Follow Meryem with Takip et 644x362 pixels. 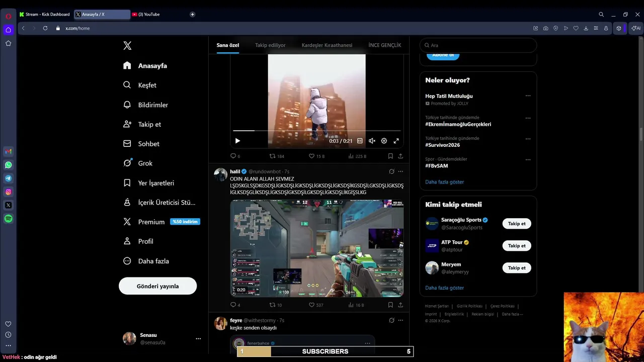tap(517, 268)
